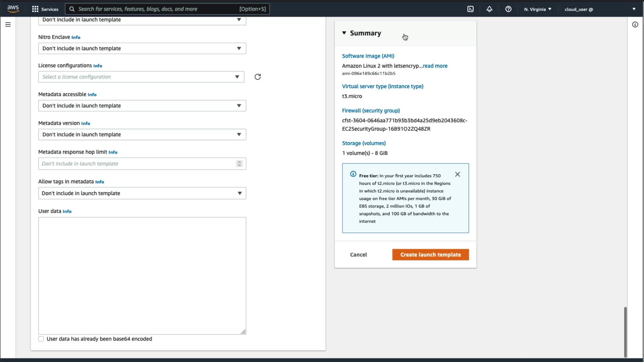Open the N. Virginia region menu
This screenshot has height=362, width=644.
pos(537,9)
